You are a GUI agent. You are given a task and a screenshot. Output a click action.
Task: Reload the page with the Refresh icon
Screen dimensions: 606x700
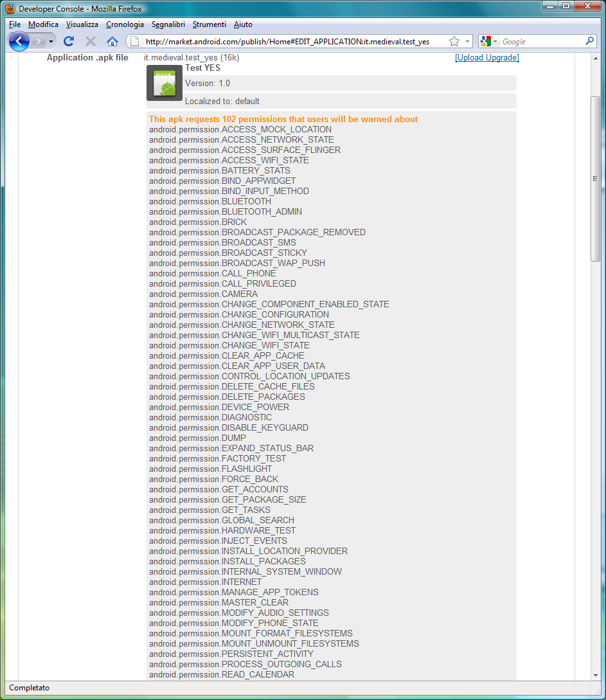coord(69,42)
